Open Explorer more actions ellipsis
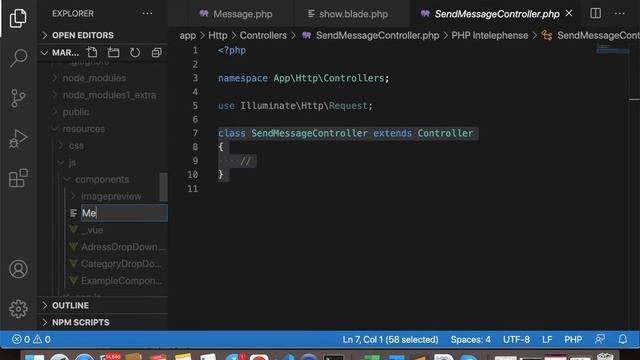 147,13
